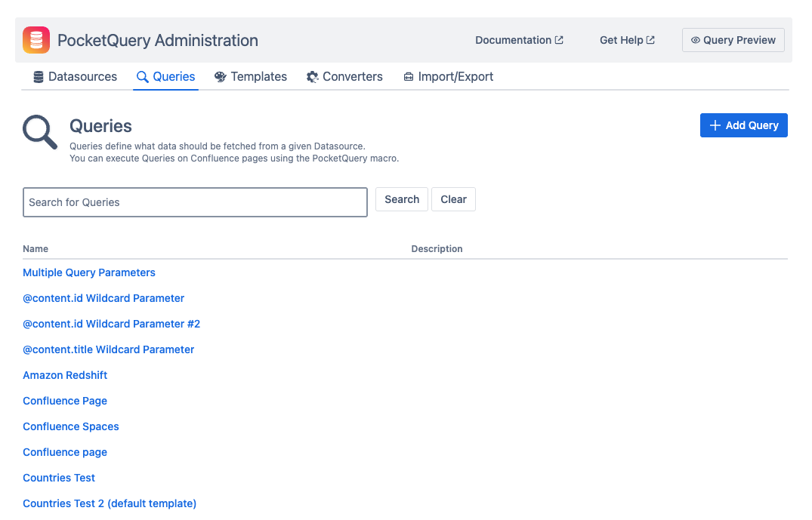Click the Import/Export archive icon
812x520 pixels.
click(408, 76)
